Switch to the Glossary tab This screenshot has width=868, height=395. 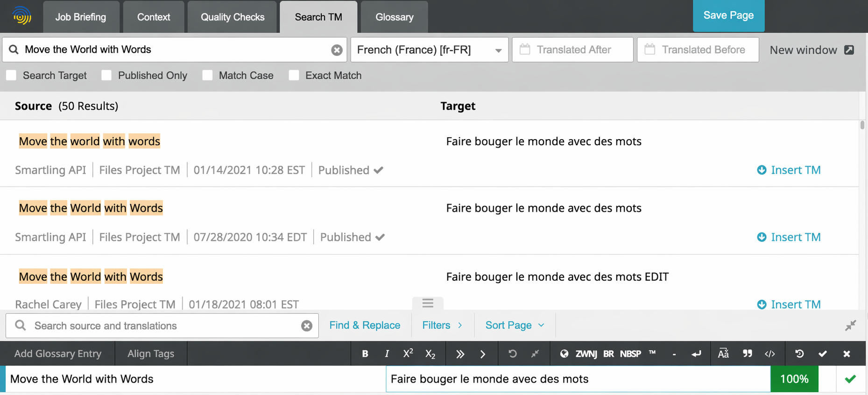pos(394,17)
